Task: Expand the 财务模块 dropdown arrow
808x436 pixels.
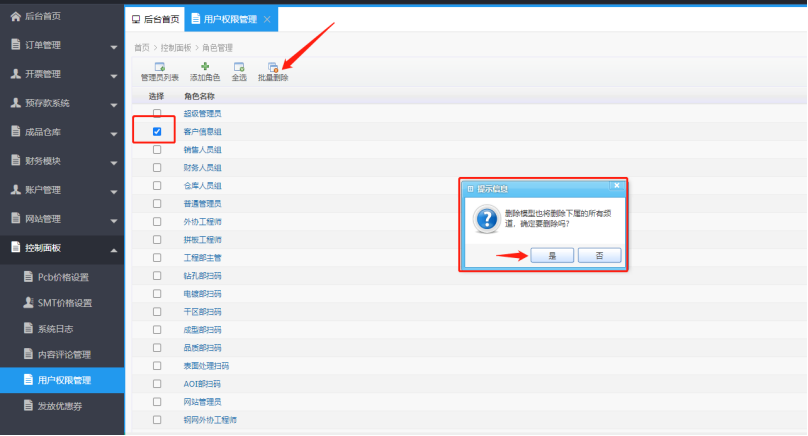Action: click(x=113, y=161)
